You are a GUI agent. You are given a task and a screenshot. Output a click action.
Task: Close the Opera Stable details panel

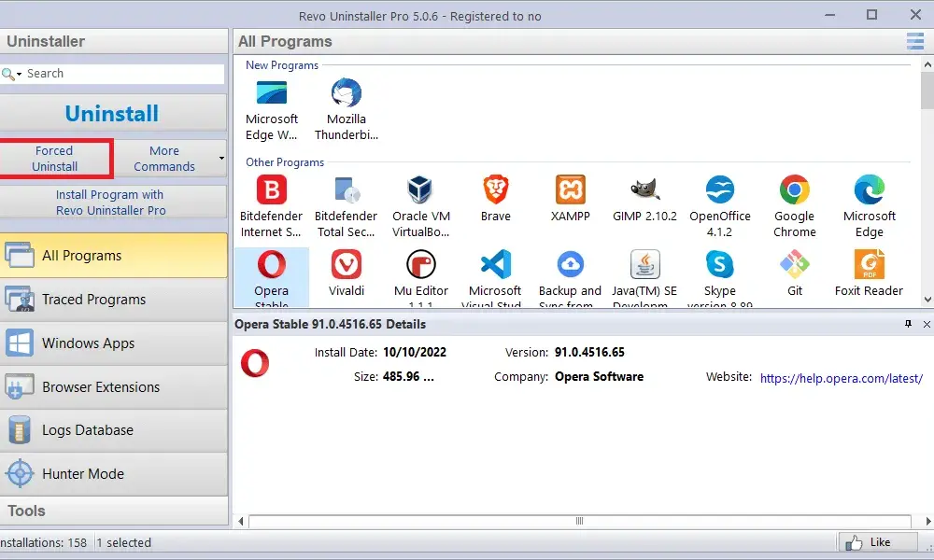coord(927,324)
